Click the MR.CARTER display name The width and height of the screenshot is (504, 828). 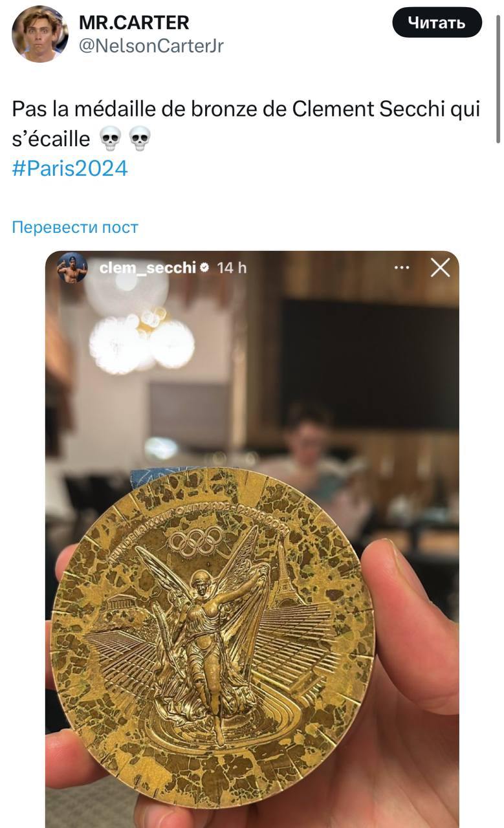click(134, 22)
